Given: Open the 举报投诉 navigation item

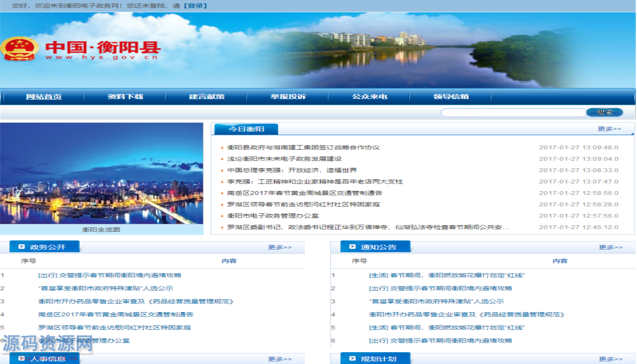Looking at the screenshot, I should 288,97.
